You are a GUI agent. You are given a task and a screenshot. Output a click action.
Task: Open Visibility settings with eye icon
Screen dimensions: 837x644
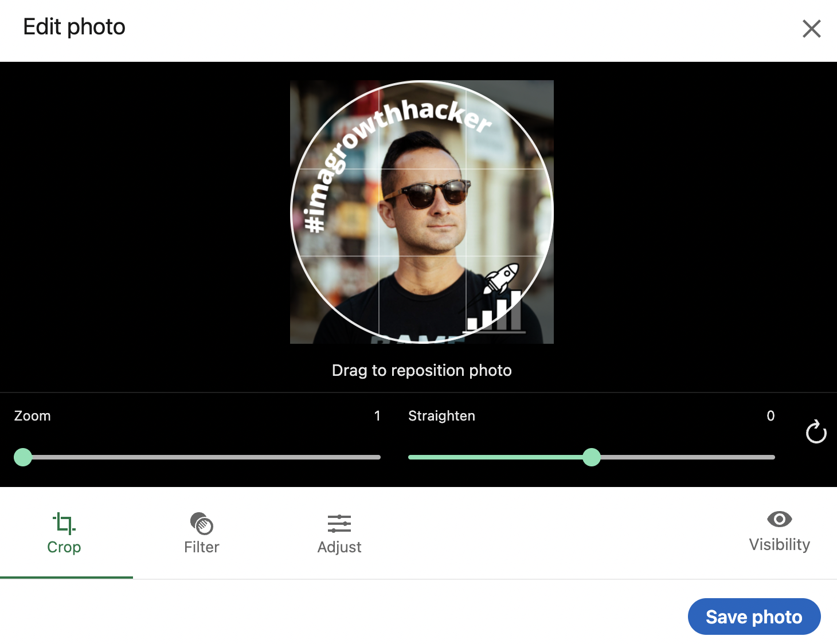click(779, 532)
